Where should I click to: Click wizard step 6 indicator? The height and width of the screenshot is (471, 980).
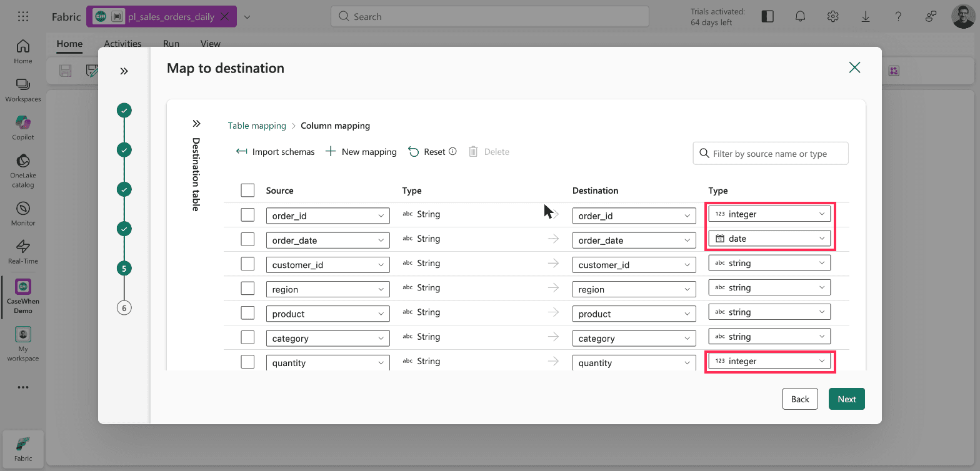pos(124,308)
